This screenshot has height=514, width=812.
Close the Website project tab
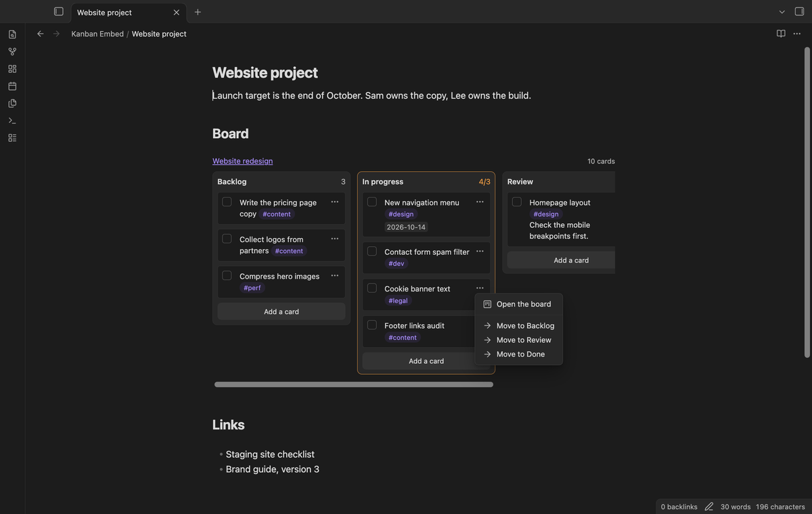pyautogui.click(x=177, y=12)
